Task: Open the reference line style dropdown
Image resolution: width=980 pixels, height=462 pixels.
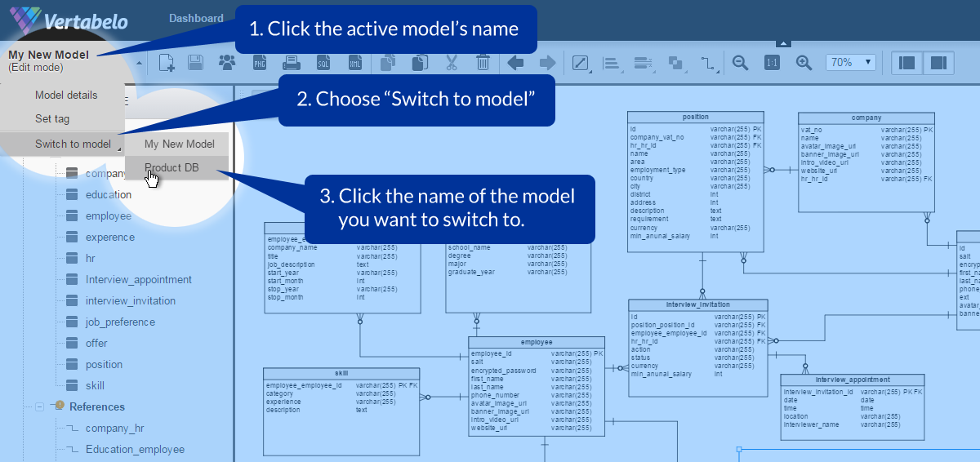Action: [x=709, y=63]
